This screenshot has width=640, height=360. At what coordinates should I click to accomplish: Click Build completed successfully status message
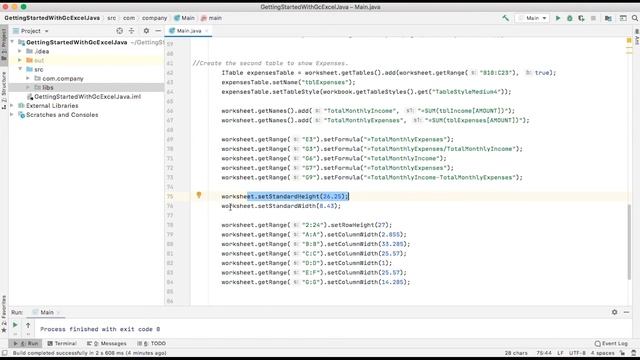pyautogui.click(x=89, y=353)
